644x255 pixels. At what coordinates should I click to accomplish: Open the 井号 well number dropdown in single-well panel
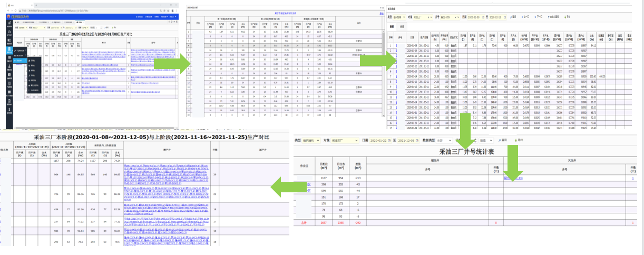[x=450, y=17]
